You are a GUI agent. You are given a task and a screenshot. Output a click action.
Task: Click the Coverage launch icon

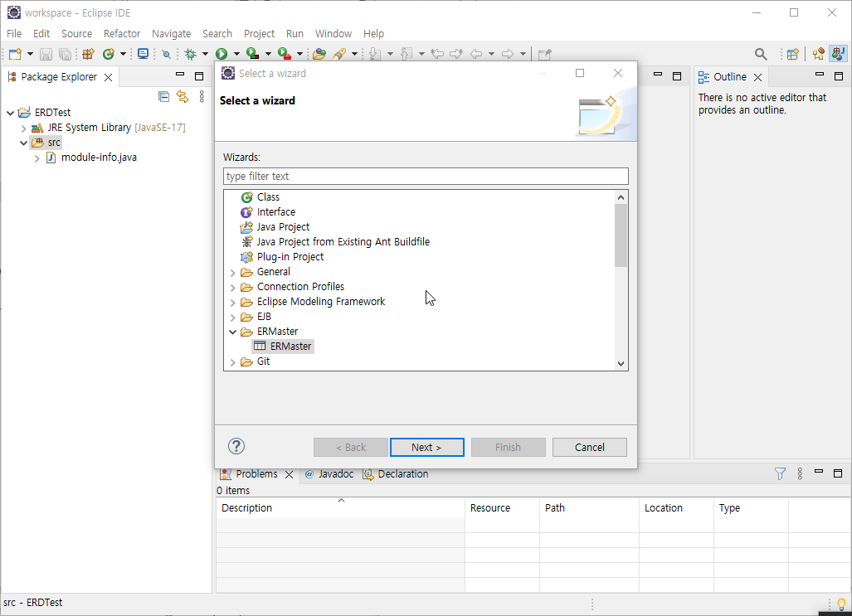252,54
